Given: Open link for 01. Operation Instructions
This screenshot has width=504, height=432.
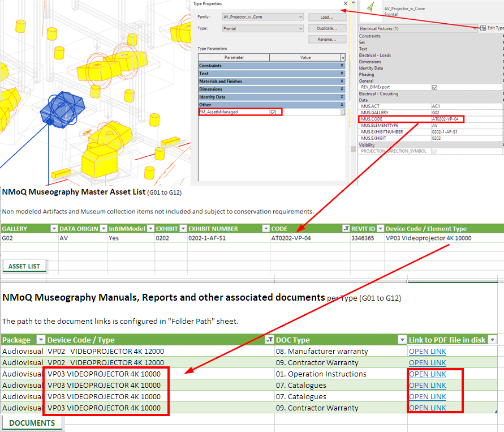Looking at the screenshot, I should pos(427,374).
